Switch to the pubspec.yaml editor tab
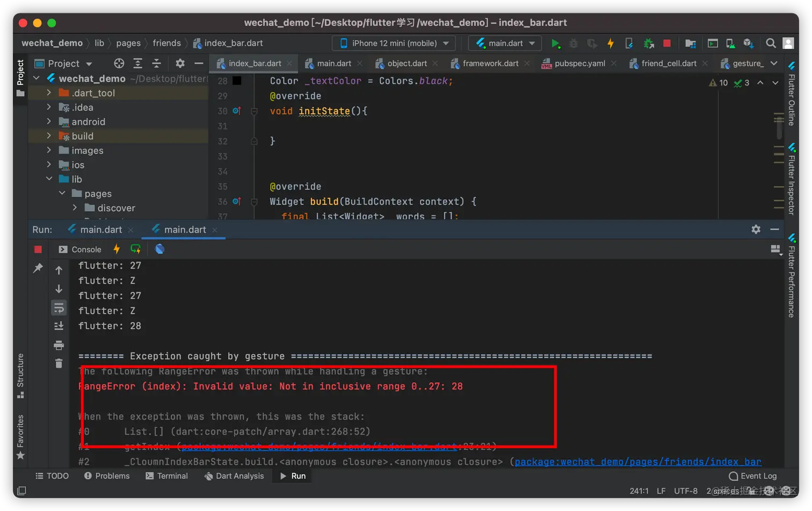 click(579, 63)
